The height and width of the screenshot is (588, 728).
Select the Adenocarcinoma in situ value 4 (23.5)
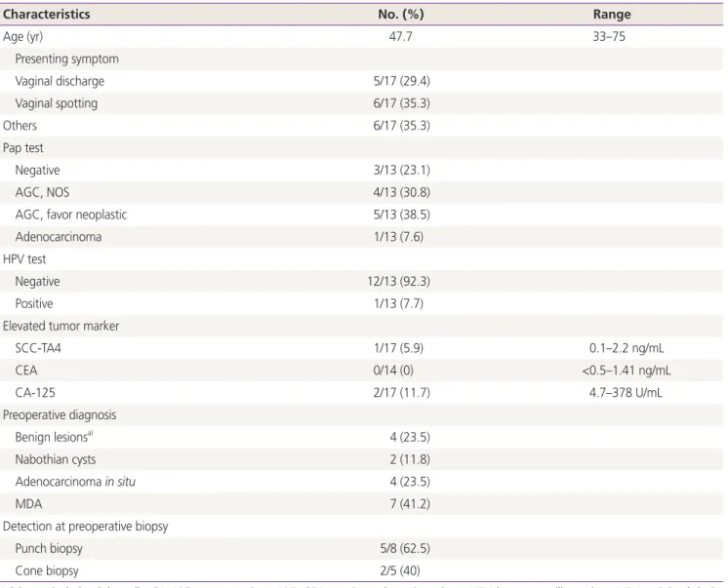pyautogui.click(x=410, y=482)
